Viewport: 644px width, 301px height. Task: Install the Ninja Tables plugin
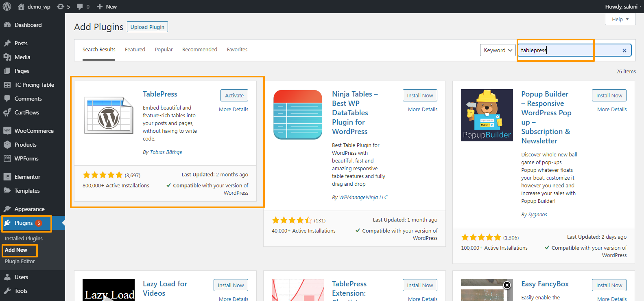420,95
